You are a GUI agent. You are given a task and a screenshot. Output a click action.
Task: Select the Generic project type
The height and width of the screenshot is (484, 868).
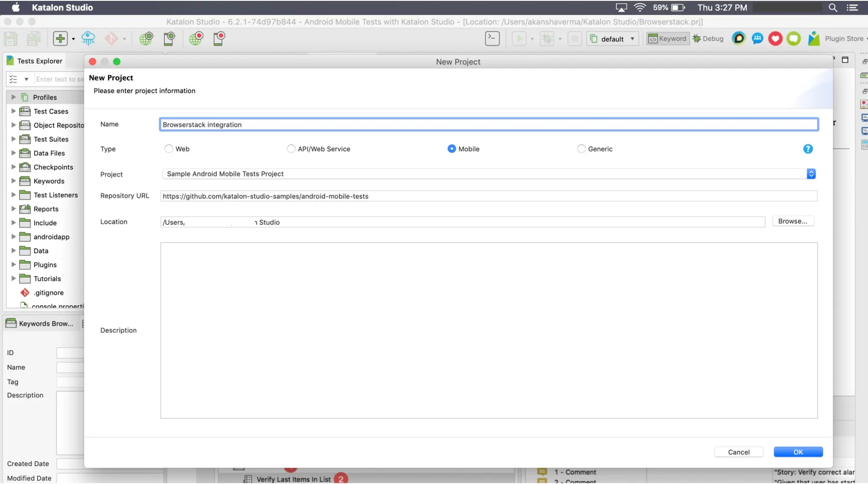pyautogui.click(x=581, y=149)
